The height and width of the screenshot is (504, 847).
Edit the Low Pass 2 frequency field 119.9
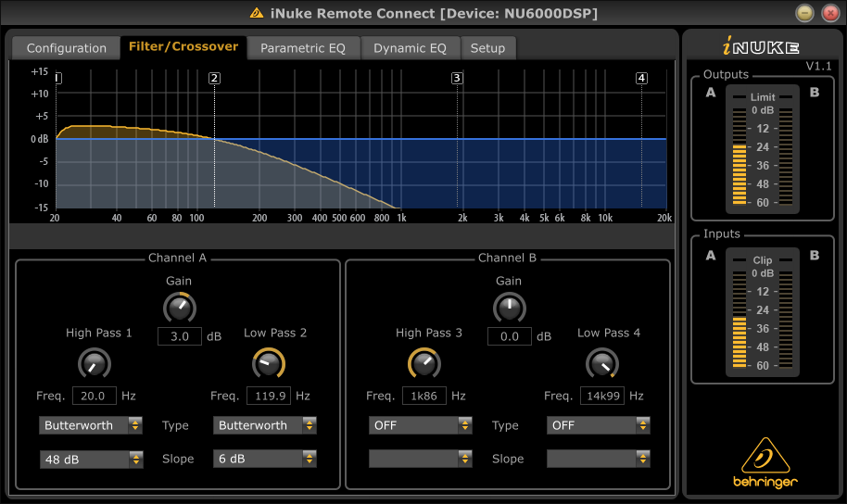(x=269, y=396)
